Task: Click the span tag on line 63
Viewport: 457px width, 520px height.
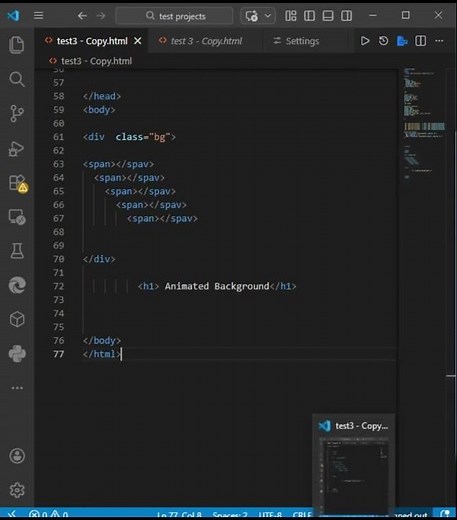Action: click(x=118, y=164)
